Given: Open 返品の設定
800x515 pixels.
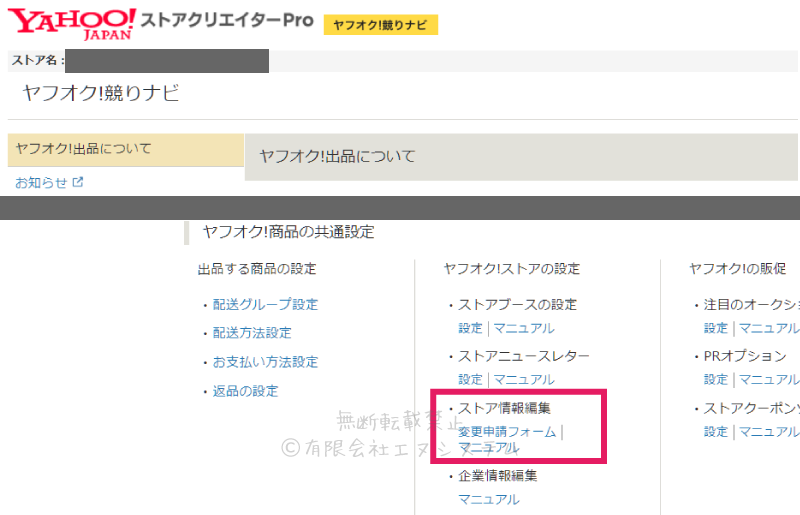Looking at the screenshot, I should 245,391.
